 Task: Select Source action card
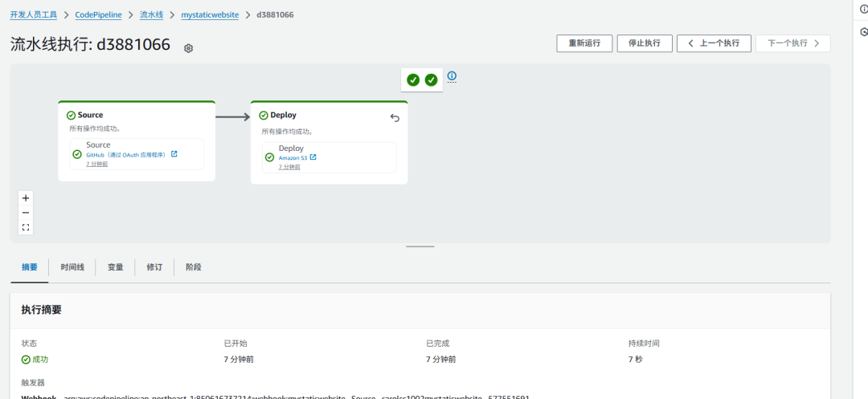point(137,153)
